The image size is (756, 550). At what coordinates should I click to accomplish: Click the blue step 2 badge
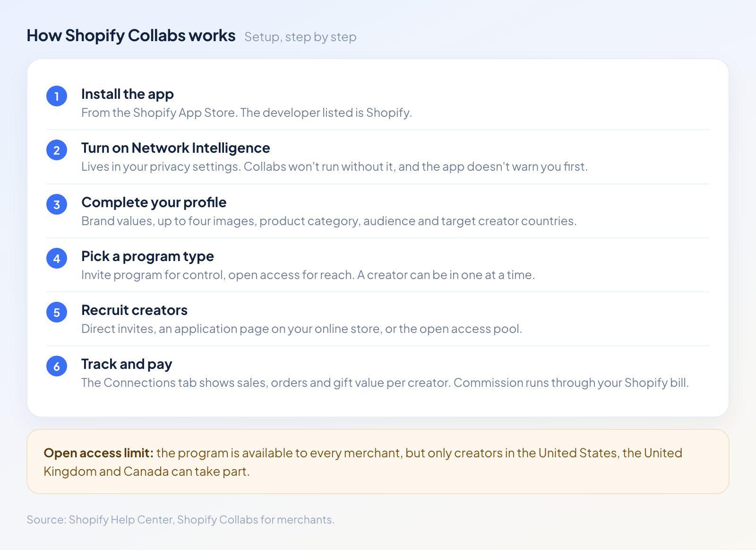pyautogui.click(x=57, y=150)
